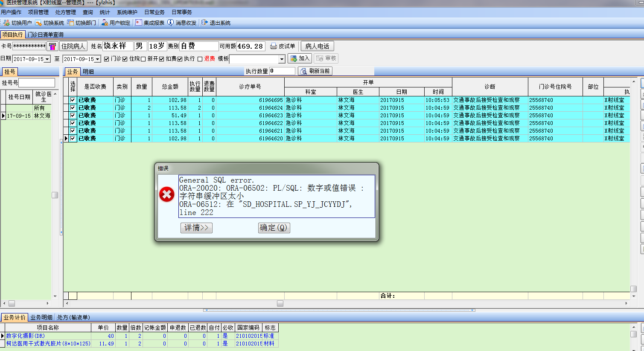Click the 加入 template add icon
Screen dimensions: 644x351
pyautogui.click(x=294, y=58)
